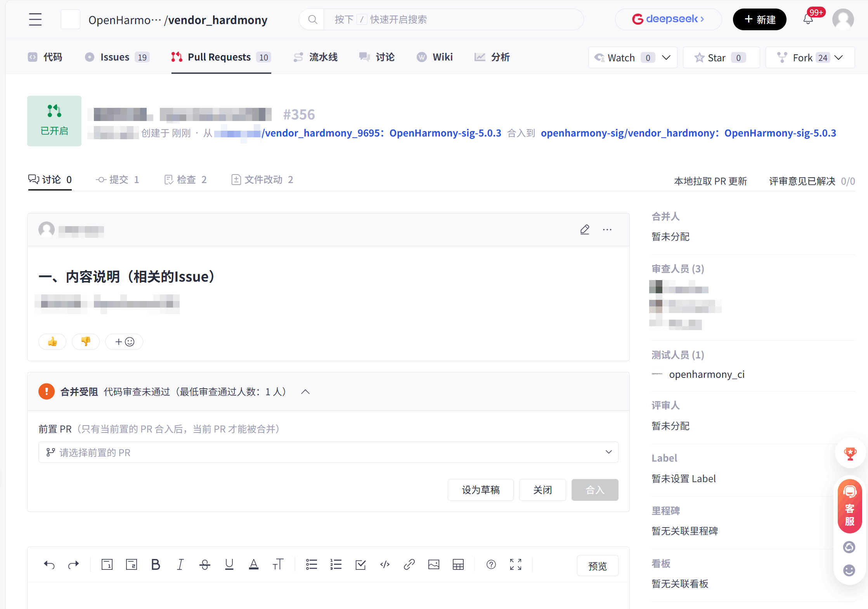Click the search magnifier icon
The image size is (868, 609).
(313, 19)
